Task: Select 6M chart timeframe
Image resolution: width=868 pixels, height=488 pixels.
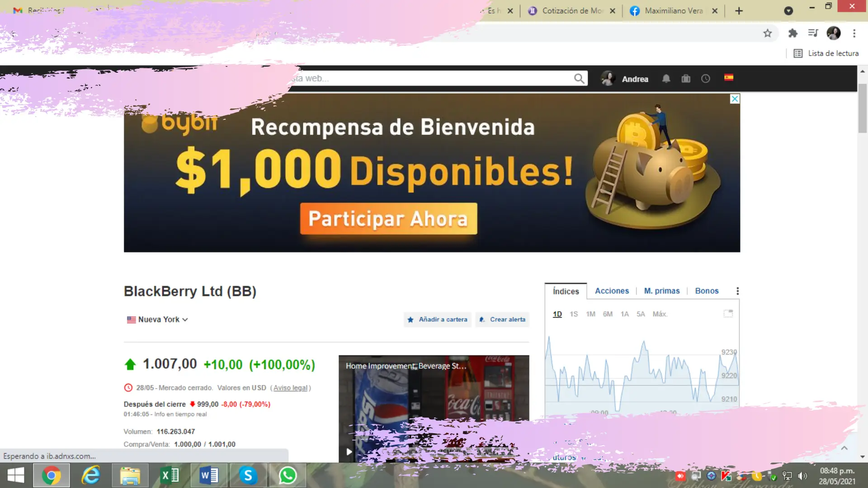Action: coord(608,314)
